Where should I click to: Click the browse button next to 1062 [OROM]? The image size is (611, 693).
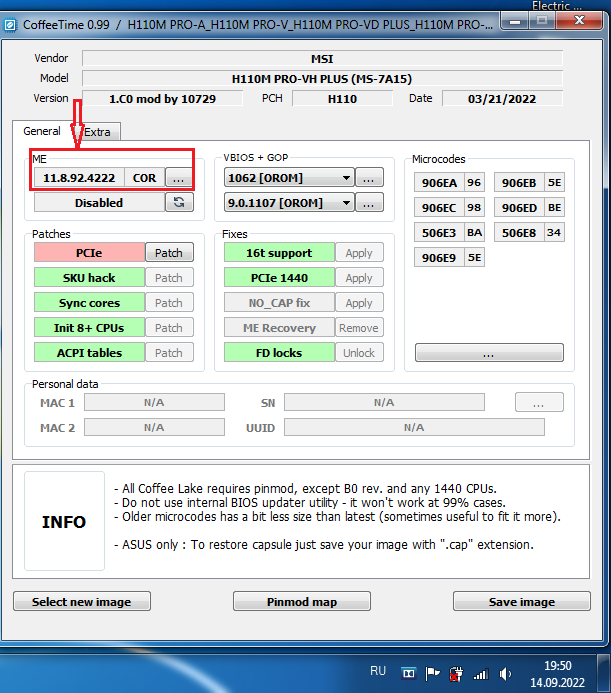coord(369,178)
